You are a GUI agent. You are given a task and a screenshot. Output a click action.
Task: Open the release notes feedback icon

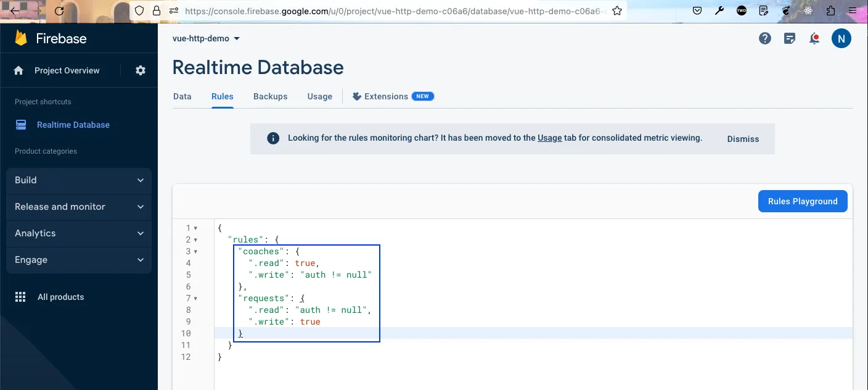pyautogui.click(x=790, y=38)
